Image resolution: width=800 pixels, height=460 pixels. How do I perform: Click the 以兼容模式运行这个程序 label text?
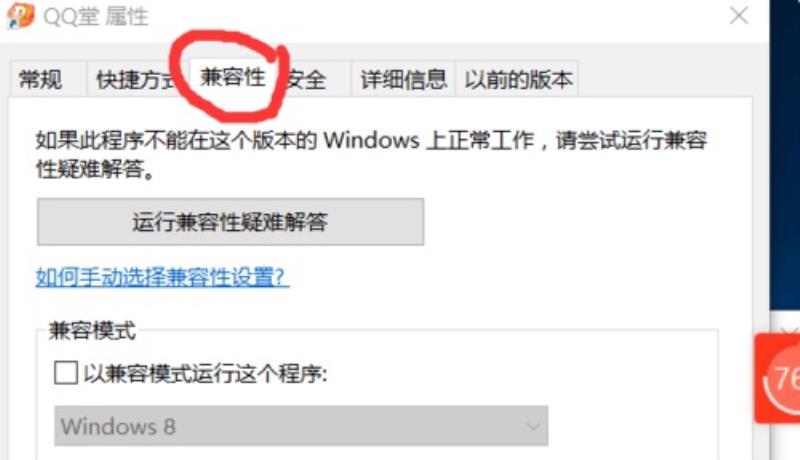tap(205, 374)
